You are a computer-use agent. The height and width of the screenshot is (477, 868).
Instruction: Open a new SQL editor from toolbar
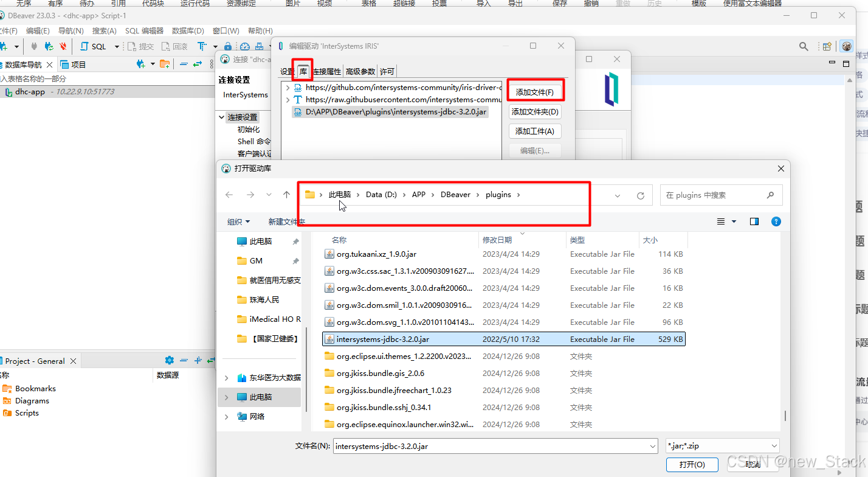(94, 46)
